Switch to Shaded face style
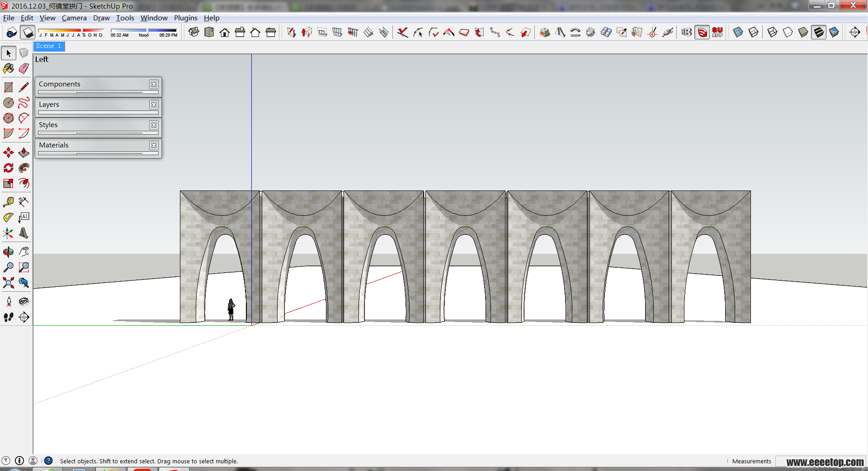This screenshot has height=471, width=868. tap(803, 32)
